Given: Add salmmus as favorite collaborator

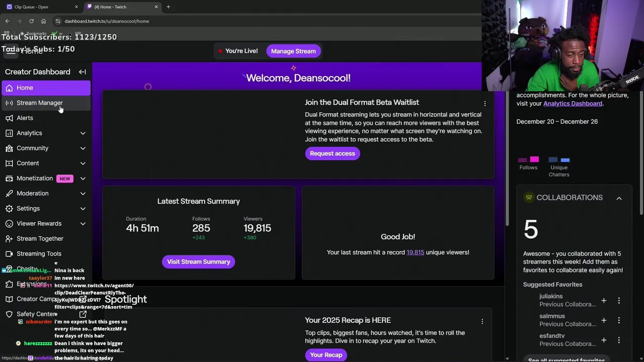Looking at the screenshot, I should pyautogui.click(x=604, y=320).
